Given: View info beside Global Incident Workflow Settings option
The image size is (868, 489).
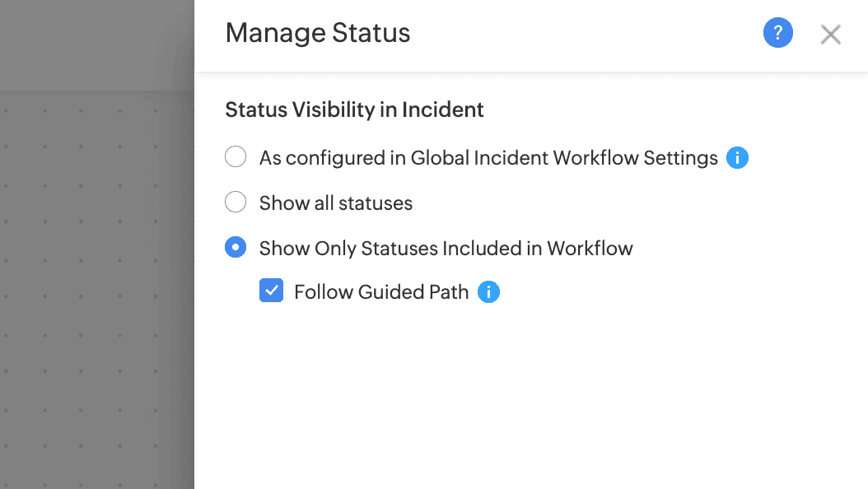Looking at the screenshot, I should [x=738, y=157].
